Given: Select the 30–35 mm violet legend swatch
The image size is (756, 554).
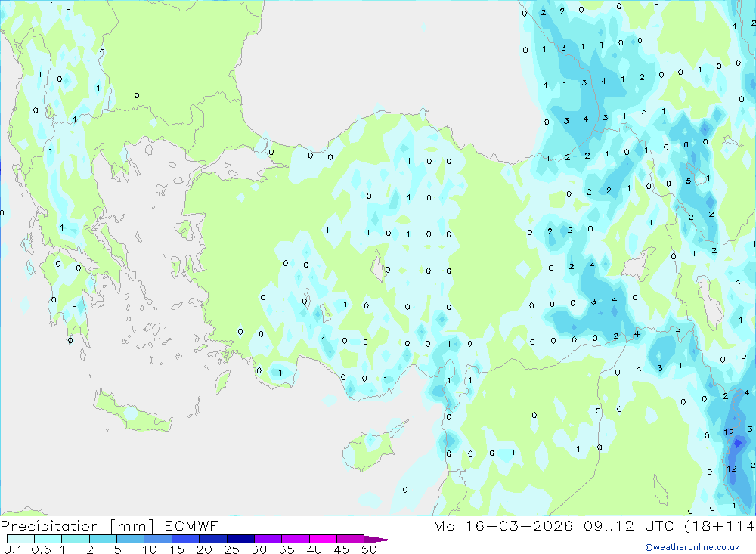Looking at the screenshot, I should point(268,539).
